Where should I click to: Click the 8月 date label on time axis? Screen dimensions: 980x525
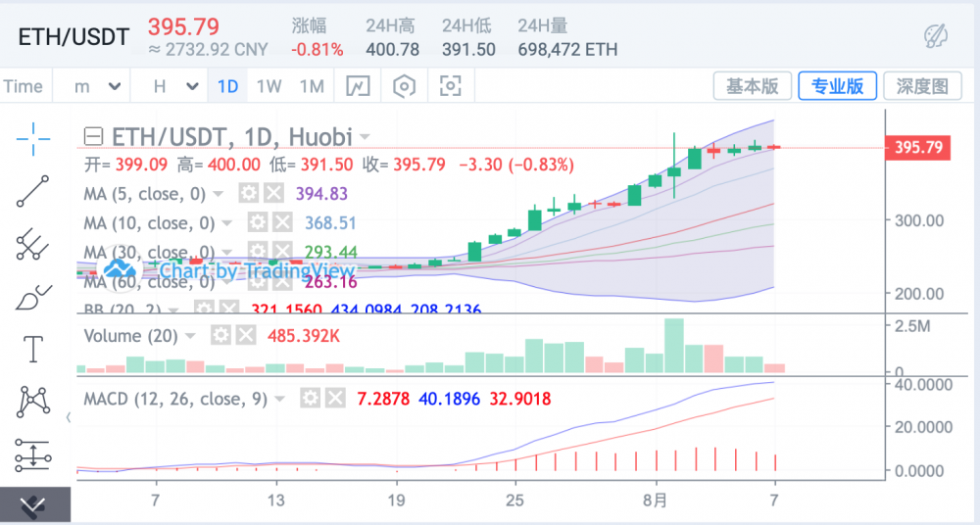(656, 501)
